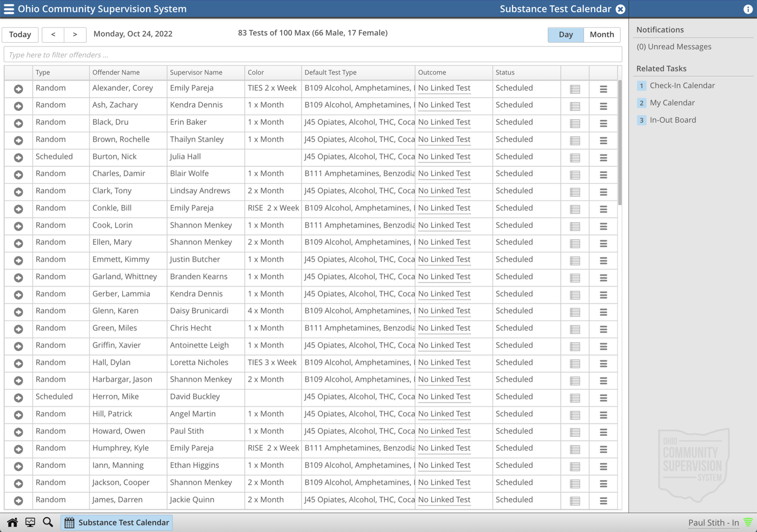Click the arrow icon beside Ash, Zachary
The height and width of the screenshot is (532, 757).
point(18,106)
